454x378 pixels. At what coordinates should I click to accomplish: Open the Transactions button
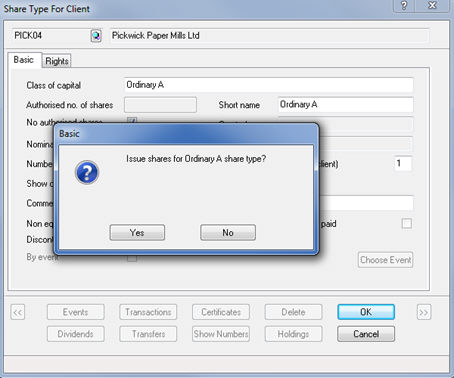[148, 312]
